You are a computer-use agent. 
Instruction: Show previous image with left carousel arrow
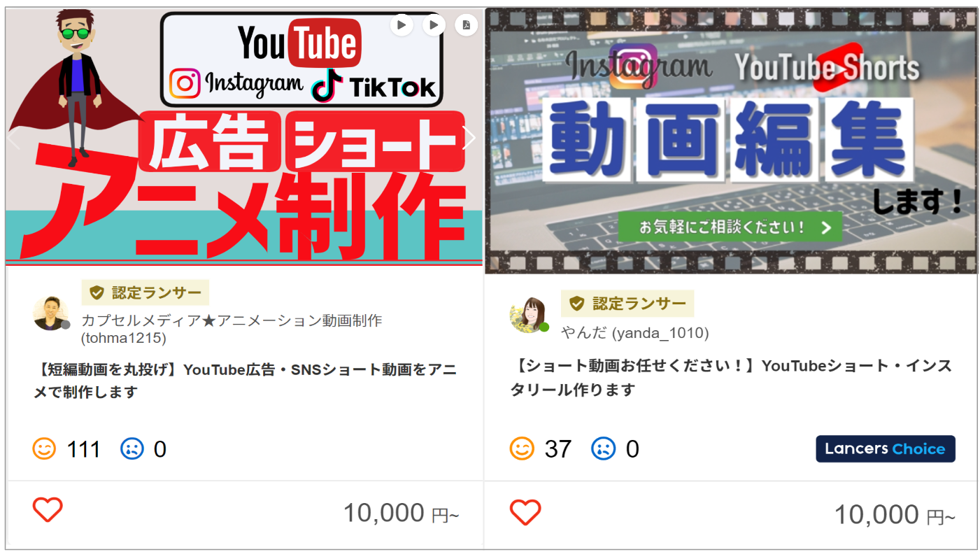click(x=13, y=138)
